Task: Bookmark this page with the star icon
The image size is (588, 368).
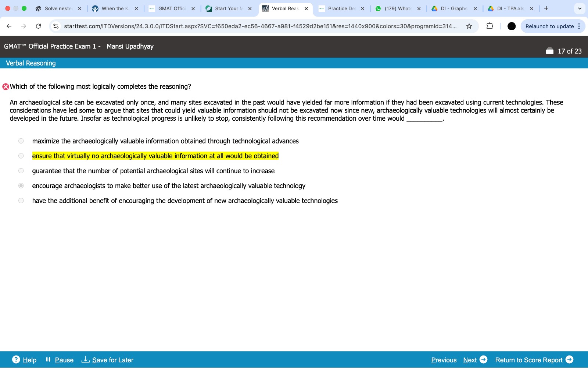Action: point(469,26)
